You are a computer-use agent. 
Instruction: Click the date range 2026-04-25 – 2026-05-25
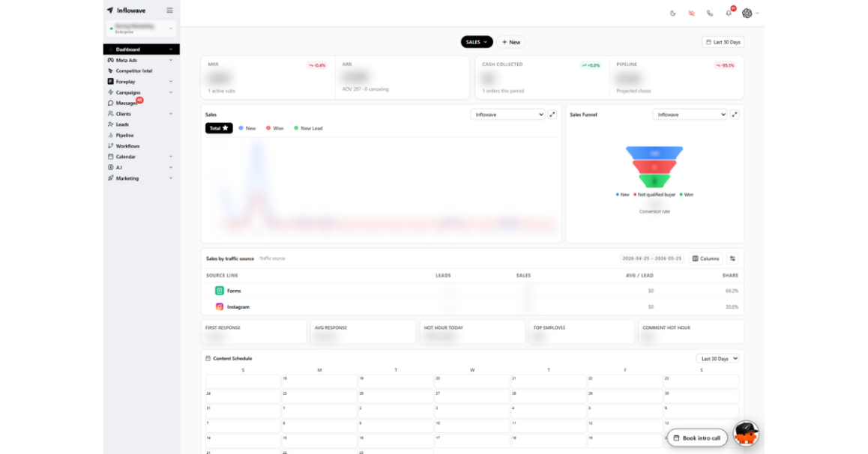[x=651, y=258]
